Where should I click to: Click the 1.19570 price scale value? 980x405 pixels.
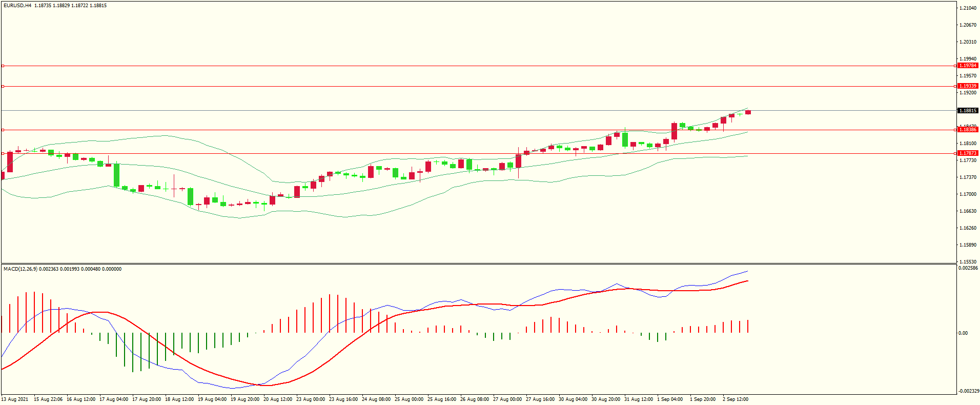click(x=968, y=76)
